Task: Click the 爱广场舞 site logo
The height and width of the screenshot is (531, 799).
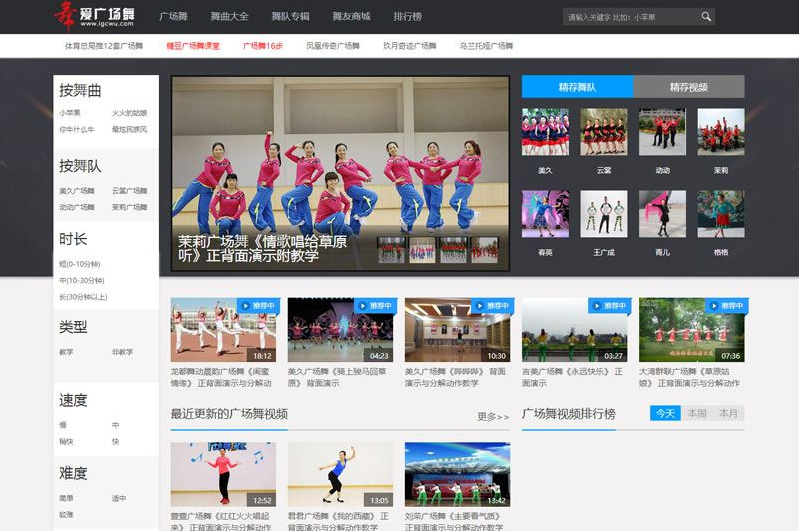Action: (x=94, y=16)
